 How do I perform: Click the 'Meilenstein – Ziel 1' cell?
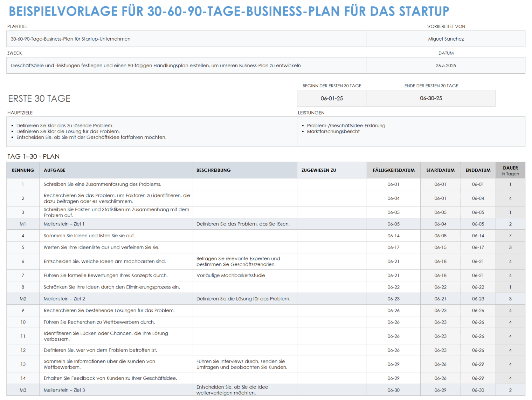(x=116, y=224)
